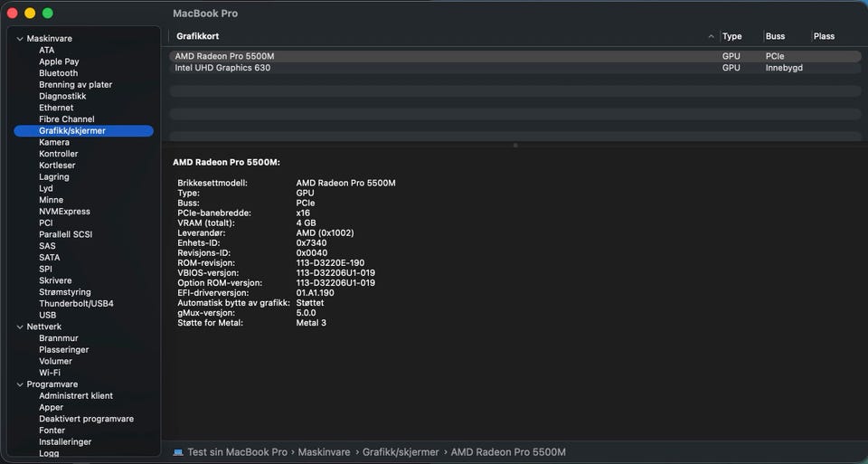868x464 pixels.
Task: Click AMD Radeon Pro 5500M in path bar
Action: [508, 452]
